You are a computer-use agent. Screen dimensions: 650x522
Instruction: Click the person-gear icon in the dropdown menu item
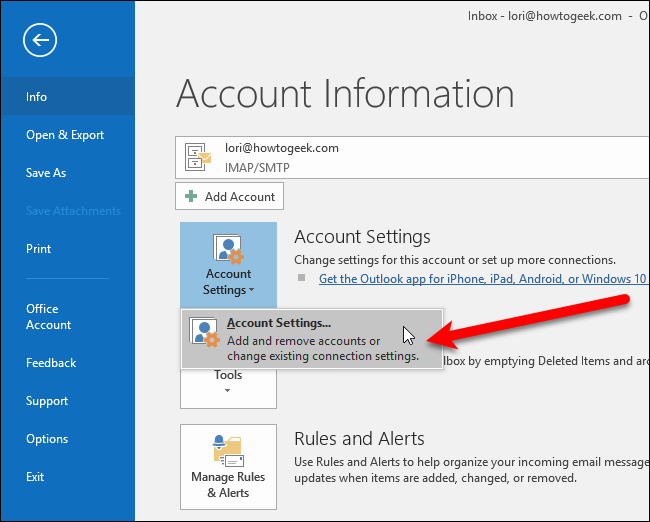204,332
